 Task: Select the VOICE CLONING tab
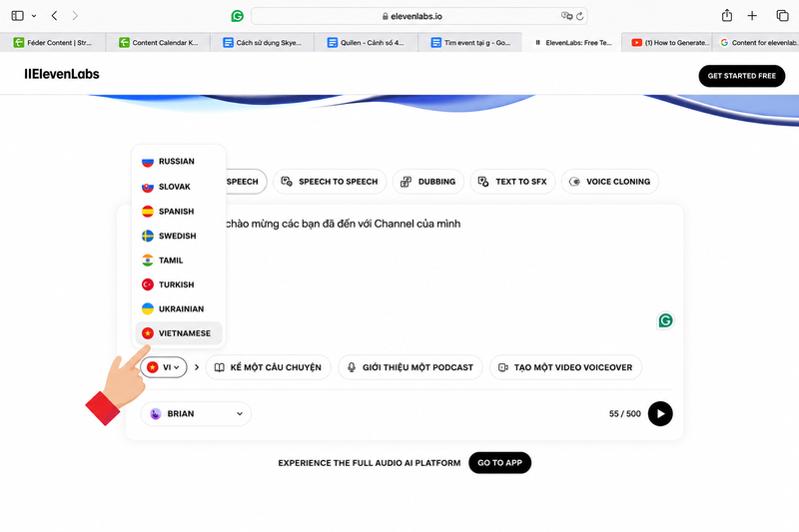coord(610,182)
